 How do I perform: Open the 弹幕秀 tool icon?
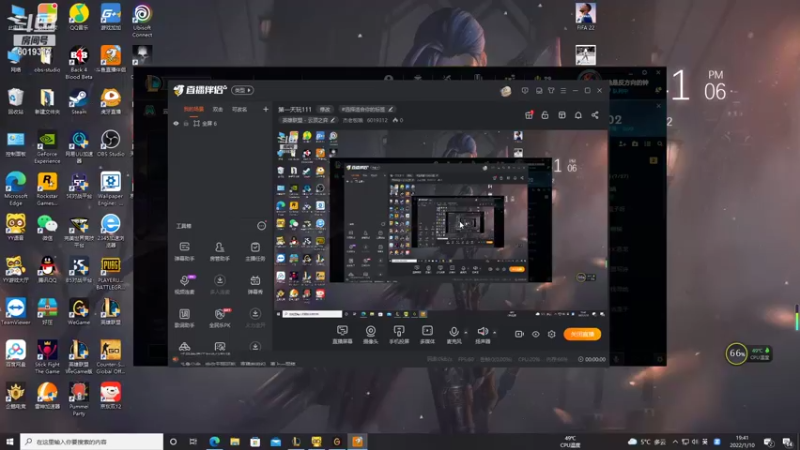tap(255, 285)
